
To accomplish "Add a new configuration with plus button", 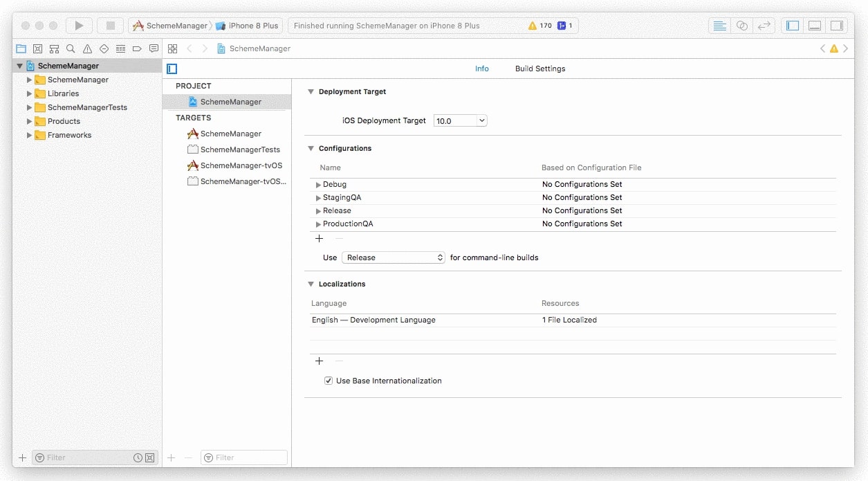I will point(319,238).
